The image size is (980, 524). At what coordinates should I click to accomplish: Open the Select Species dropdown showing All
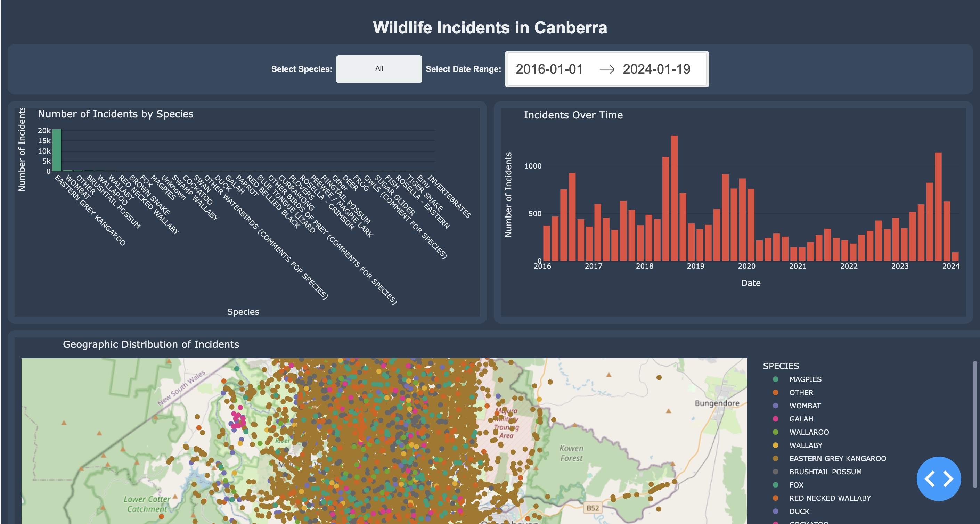[378, 69]
